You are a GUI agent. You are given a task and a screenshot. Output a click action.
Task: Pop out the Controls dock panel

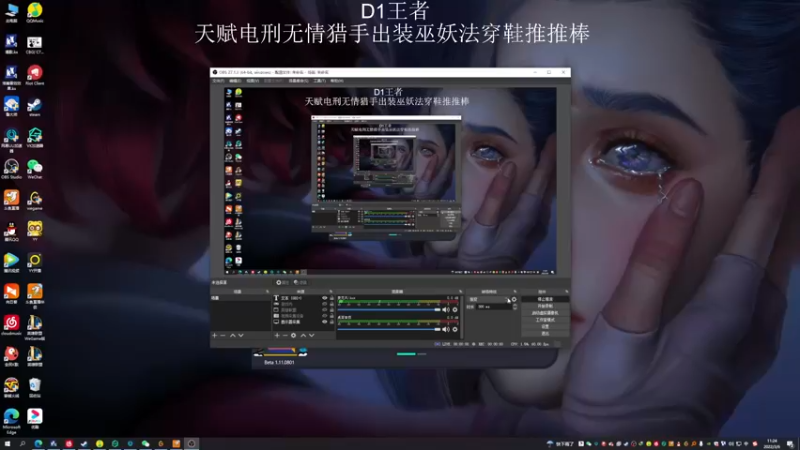pos(566,292)
